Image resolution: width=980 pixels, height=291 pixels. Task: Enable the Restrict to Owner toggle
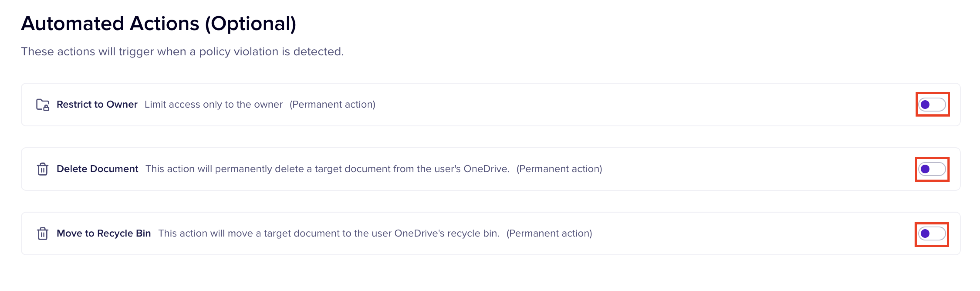[x=932, y=105]
